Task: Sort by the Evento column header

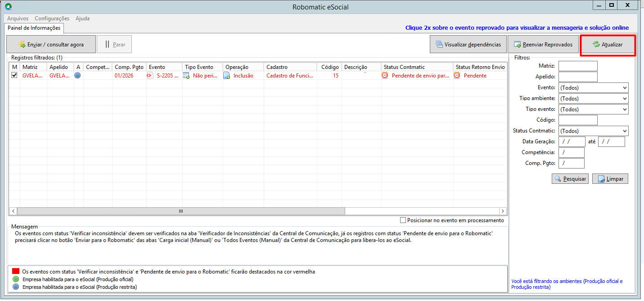Action: point(164,67)
